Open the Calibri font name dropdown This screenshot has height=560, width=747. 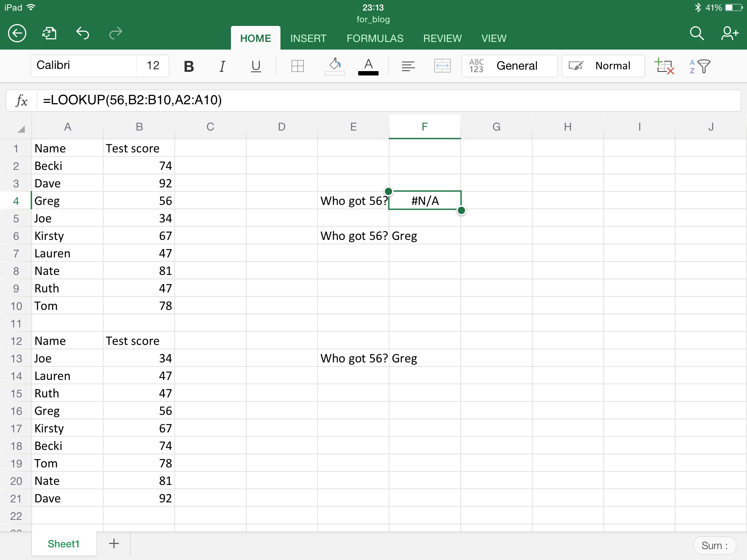(x=84, y=66)
